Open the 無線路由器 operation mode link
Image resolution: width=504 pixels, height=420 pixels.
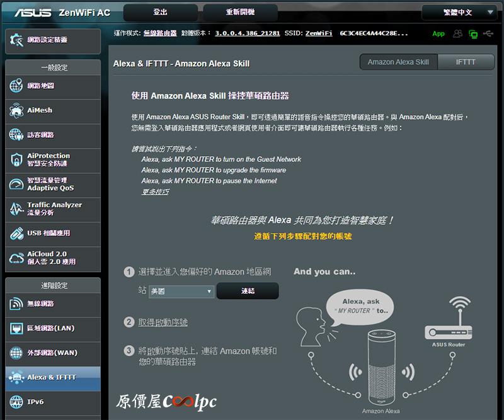coord(160,33)
